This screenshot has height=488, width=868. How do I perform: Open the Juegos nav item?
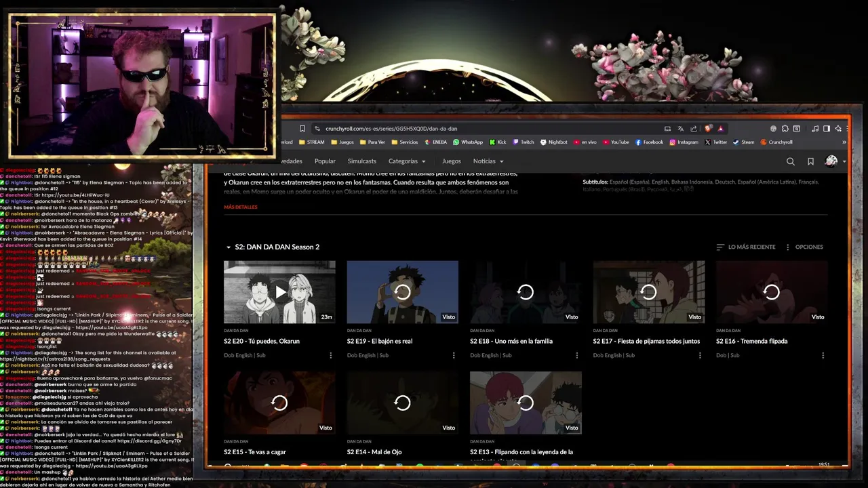(x=451, y=161)
